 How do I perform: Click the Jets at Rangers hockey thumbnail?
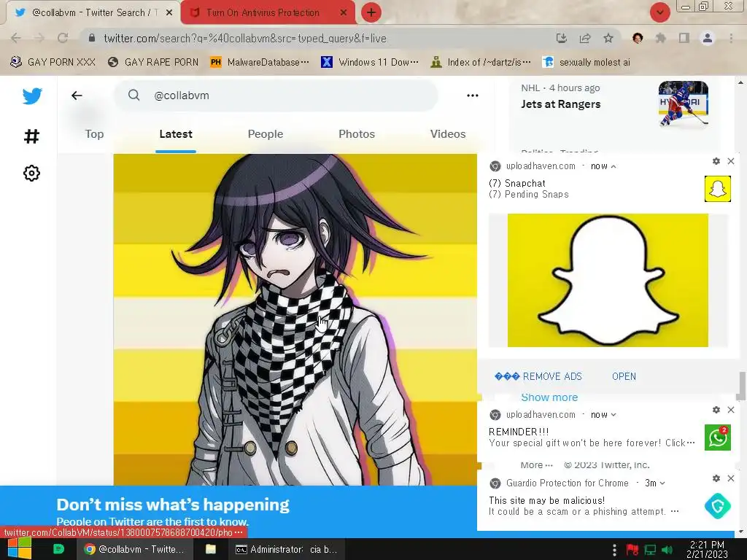(683, 104)
